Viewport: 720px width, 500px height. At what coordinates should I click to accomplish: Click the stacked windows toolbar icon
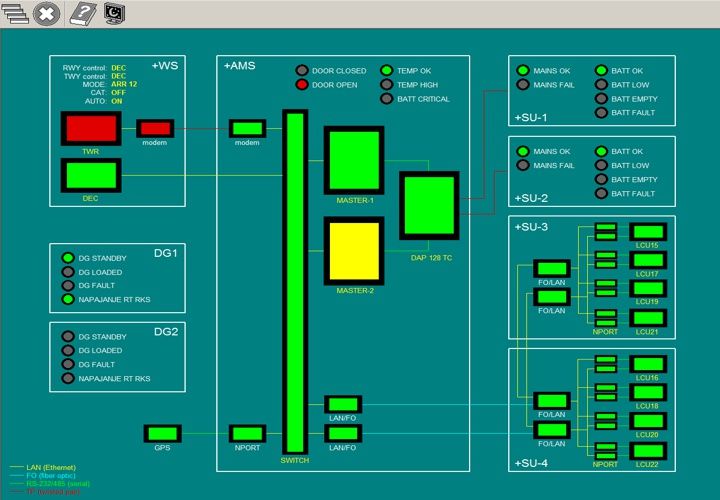14,13
